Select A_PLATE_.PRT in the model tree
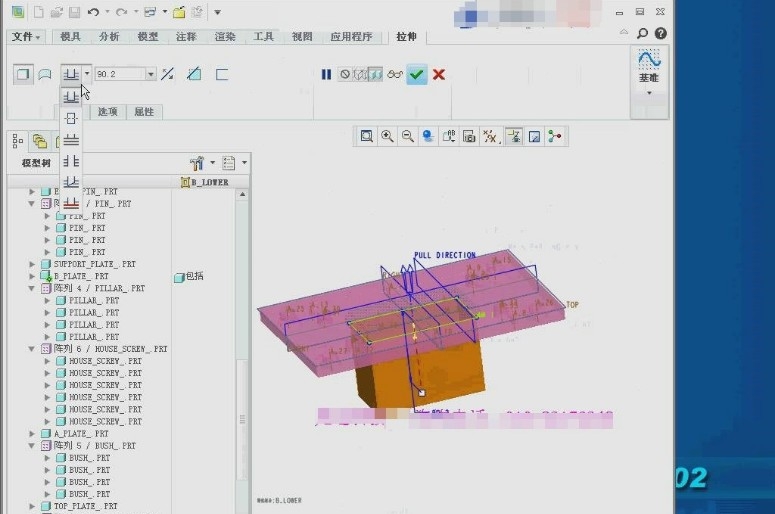The image size is (775, 514). coord(81,433)
